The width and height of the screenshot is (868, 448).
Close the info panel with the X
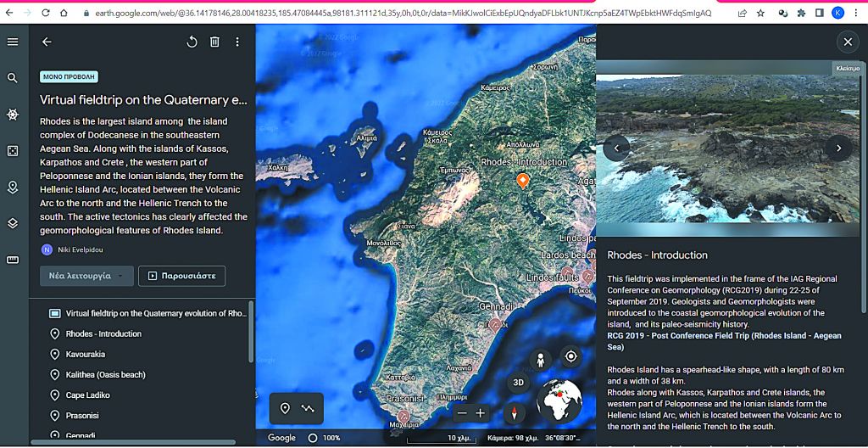pyautogui.click(x=848, y=42)
